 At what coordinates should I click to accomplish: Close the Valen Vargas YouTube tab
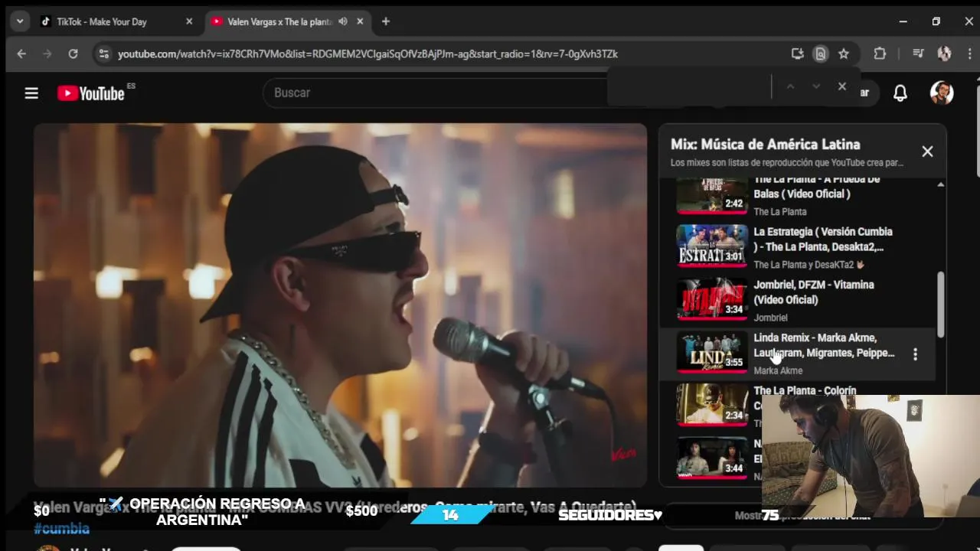(x=360, y=21)
